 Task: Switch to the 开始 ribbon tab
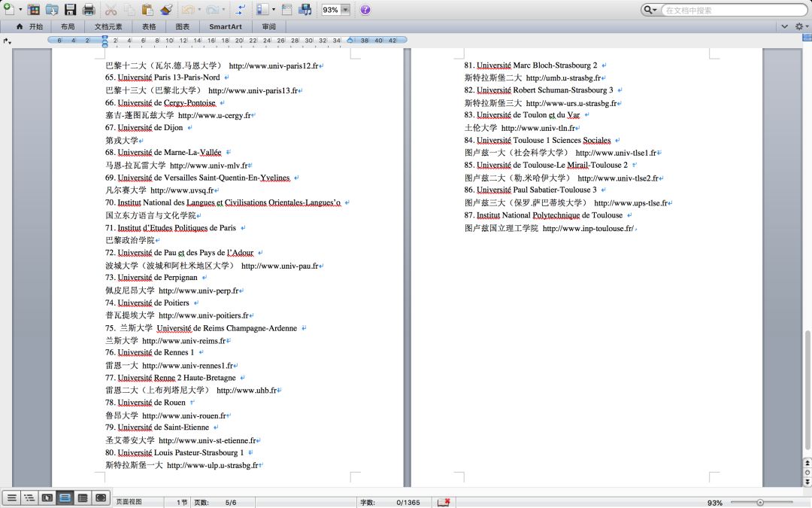coord(29,26)
